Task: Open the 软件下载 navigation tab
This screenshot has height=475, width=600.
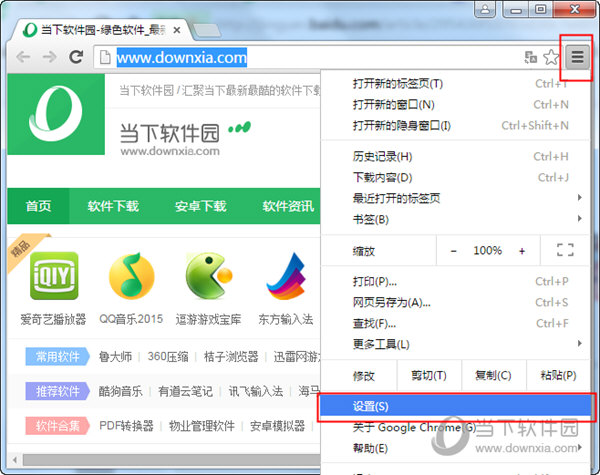Action: tap(113, 207)
